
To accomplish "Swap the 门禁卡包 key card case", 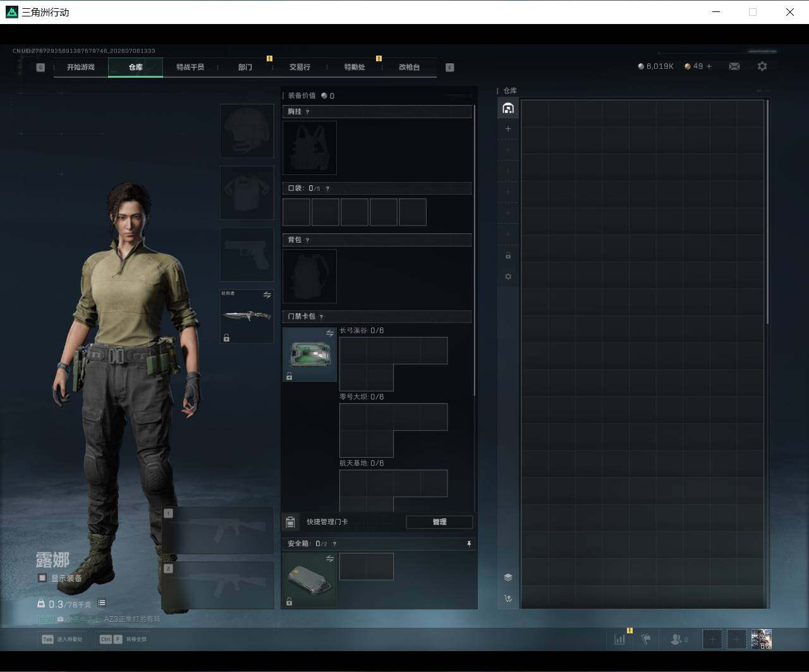I will coord(329,333).
